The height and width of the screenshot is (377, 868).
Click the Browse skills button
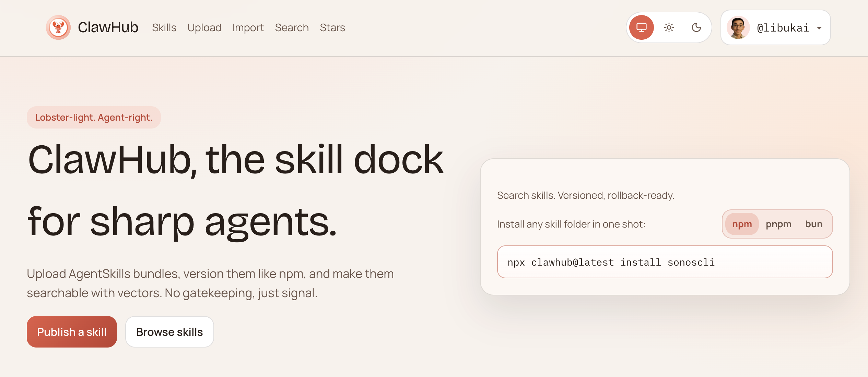(169, 331)
